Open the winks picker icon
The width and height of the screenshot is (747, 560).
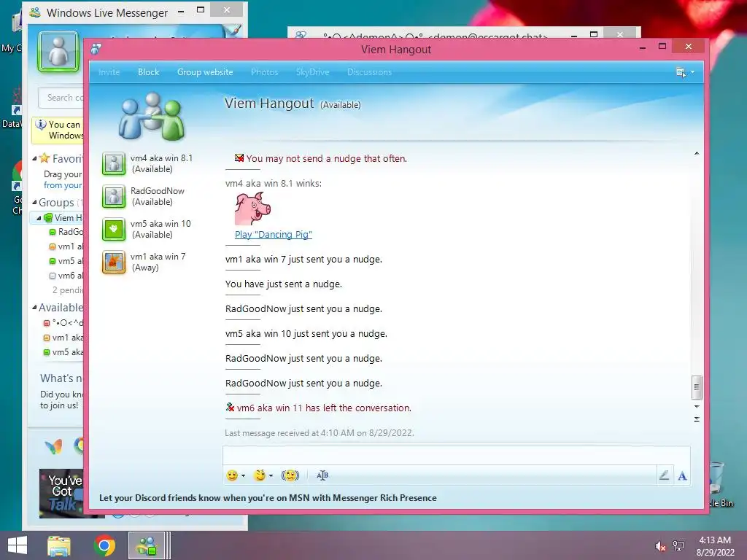point(260,475)
